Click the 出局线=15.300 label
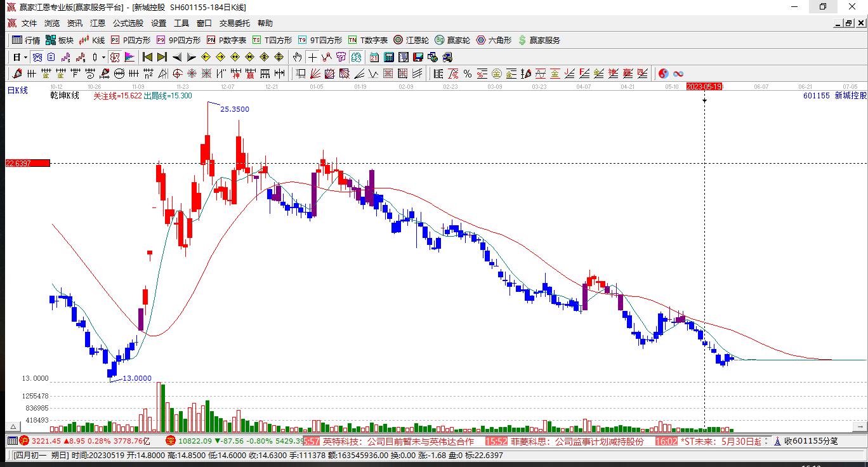This screenshot has width=868, height=467. point(168,96)
